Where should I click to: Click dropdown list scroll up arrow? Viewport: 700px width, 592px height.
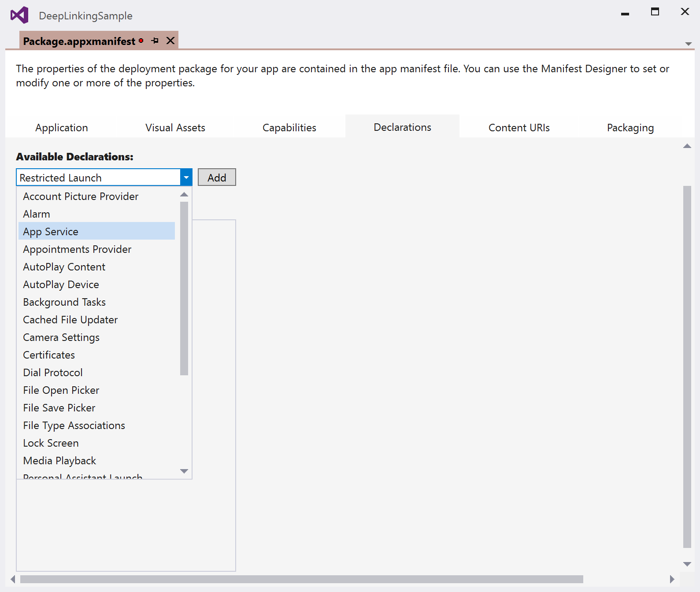(184, 194)
